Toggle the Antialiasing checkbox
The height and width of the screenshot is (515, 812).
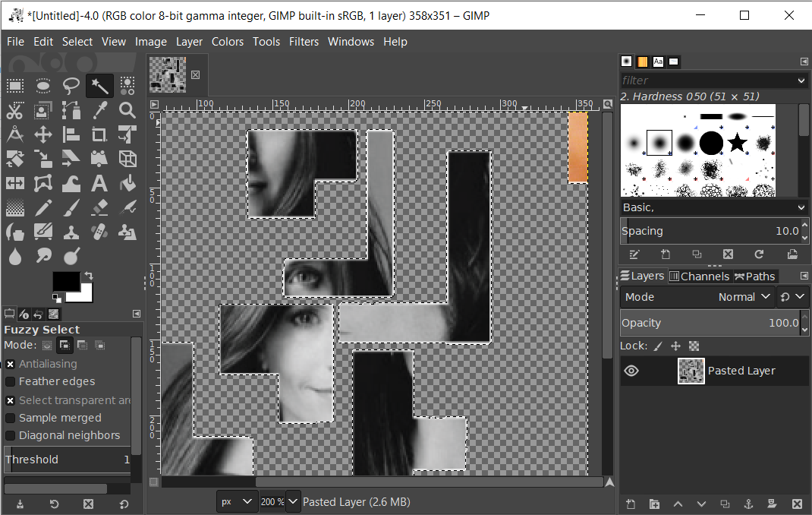[8, 363]
